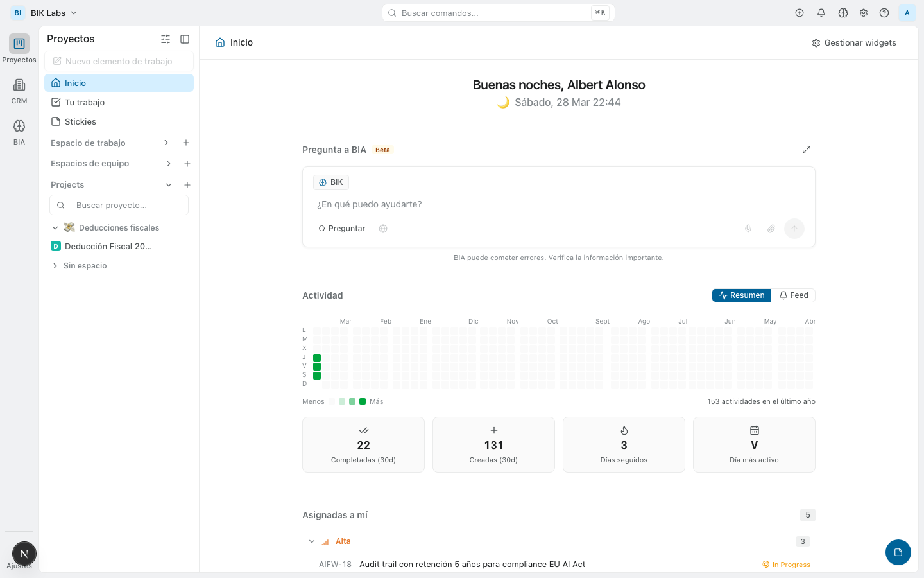Click the notifications bell icon
This screenshot has width=924, height=578.
point(821,13)
